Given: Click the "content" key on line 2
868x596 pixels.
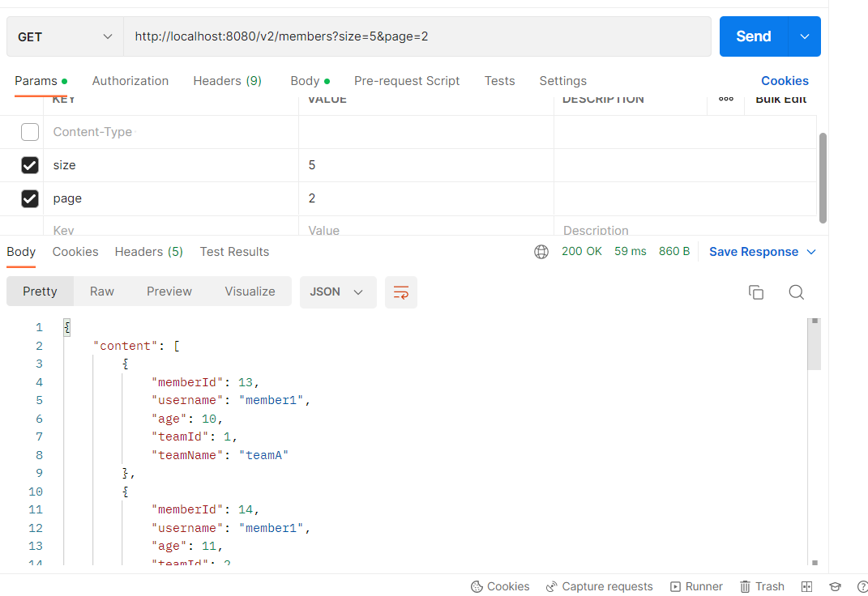Looking at the screenshot, I should coord(125,346).
